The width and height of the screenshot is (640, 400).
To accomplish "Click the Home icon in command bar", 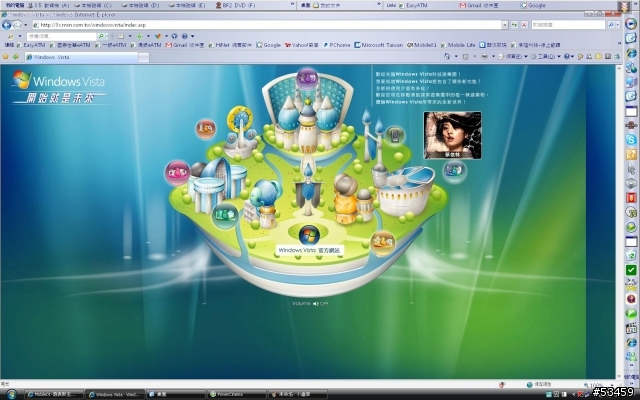I will point(447,57).
